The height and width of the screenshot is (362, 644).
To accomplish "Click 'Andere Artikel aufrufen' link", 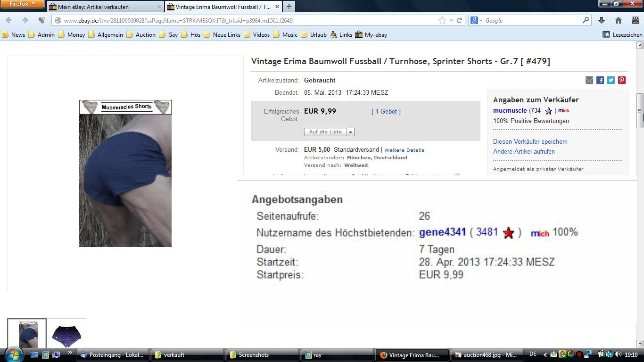I will pyautogui.click(x=524, y=151).
